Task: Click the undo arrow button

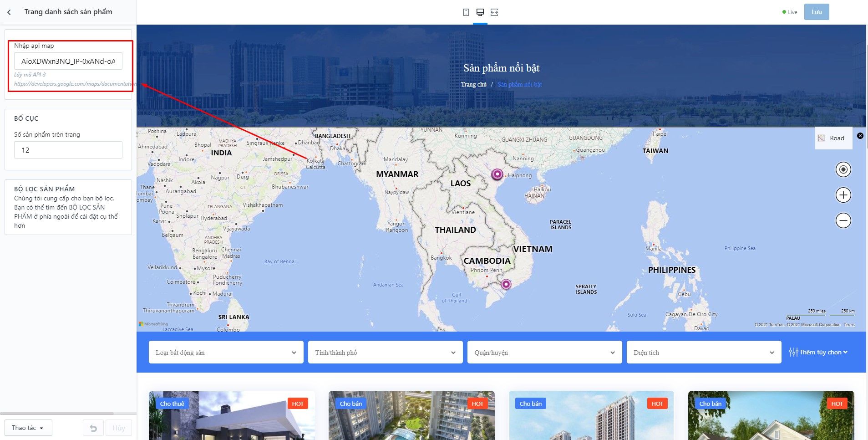Action: coord(93,428)
